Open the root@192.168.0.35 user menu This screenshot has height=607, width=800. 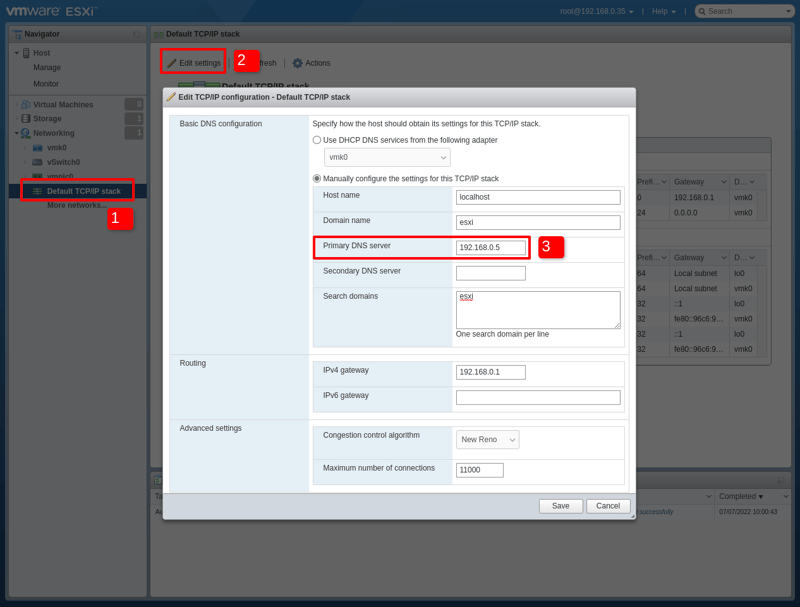(x=597, y=12)
